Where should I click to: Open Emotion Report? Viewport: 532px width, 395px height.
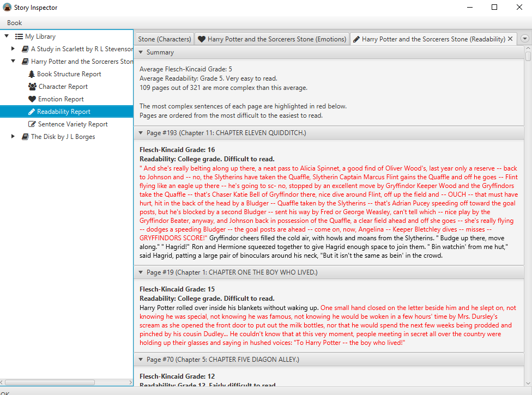click(61, 99)
